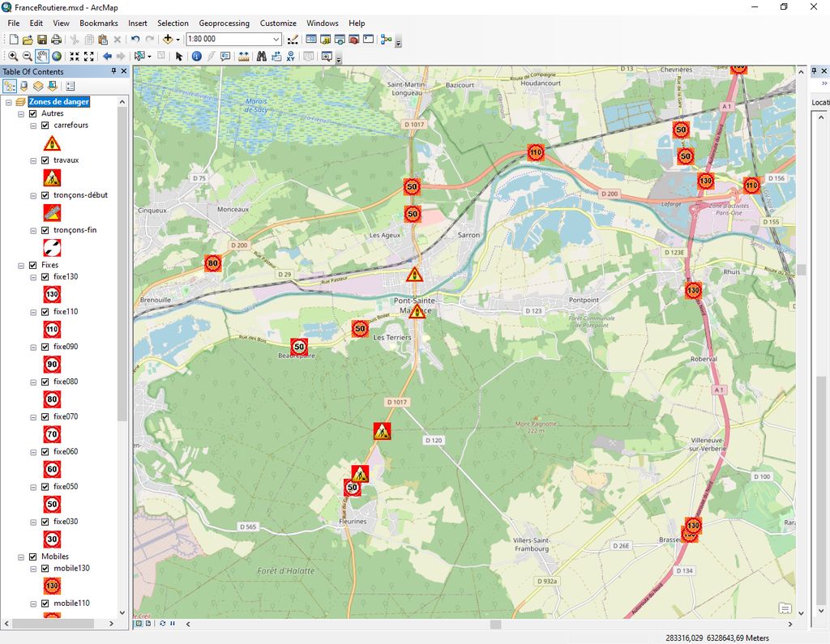The image size is (830, 644).
Task: Click Fixed Zoom In button
Action: (x=75, y=56)
